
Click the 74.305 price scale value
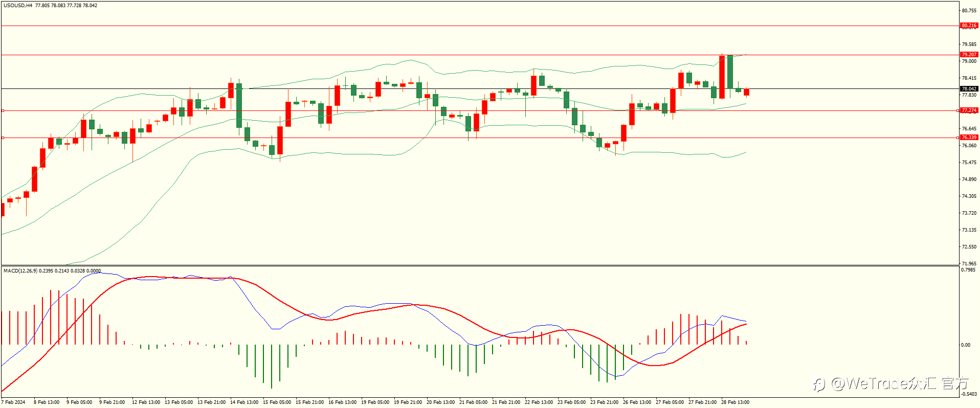(969, 196)
